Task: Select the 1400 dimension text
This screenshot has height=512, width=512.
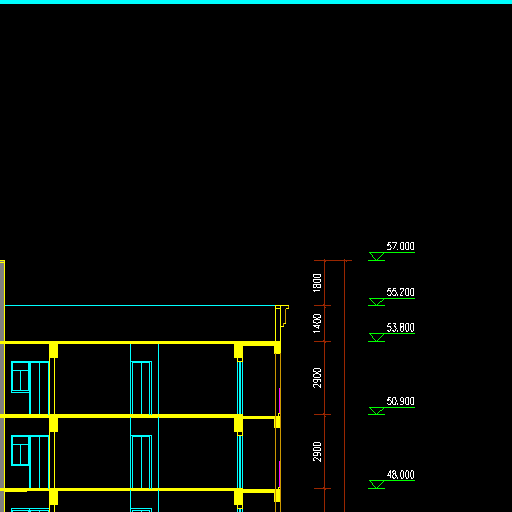Action: coord(317,323)
